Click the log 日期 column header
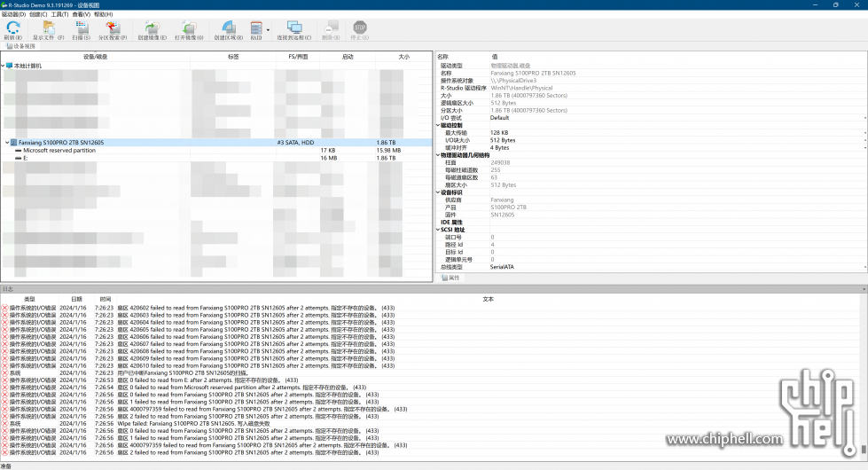 point(76,299)
